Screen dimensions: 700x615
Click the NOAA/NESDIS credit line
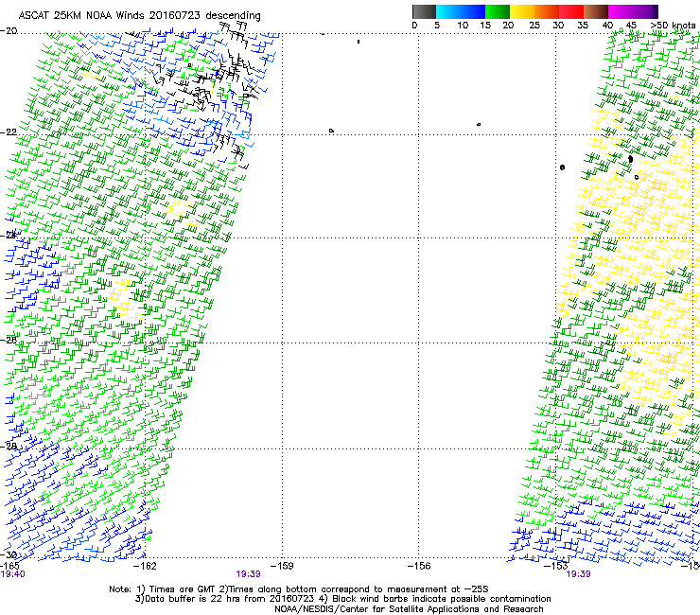[409, 609]
